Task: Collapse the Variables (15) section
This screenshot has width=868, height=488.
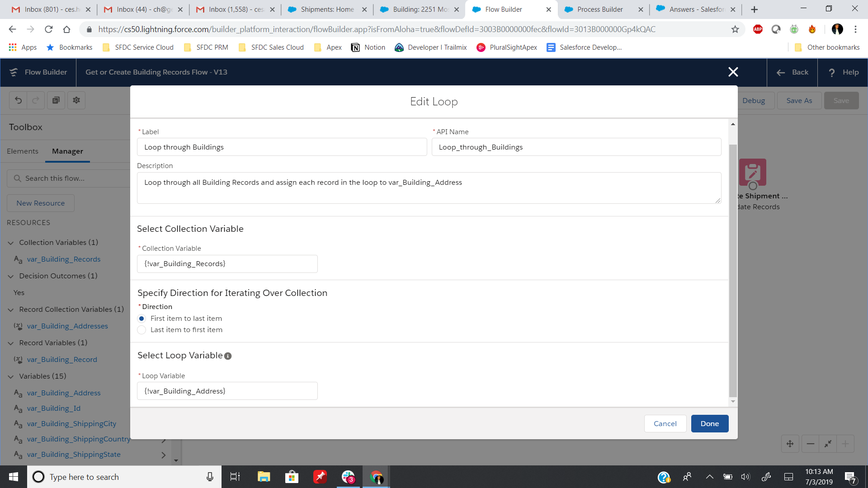Action: (x=11, y=376)
